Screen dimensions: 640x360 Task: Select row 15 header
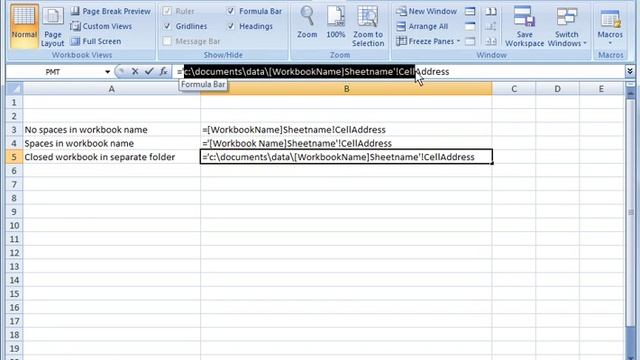tap(14, 294)
